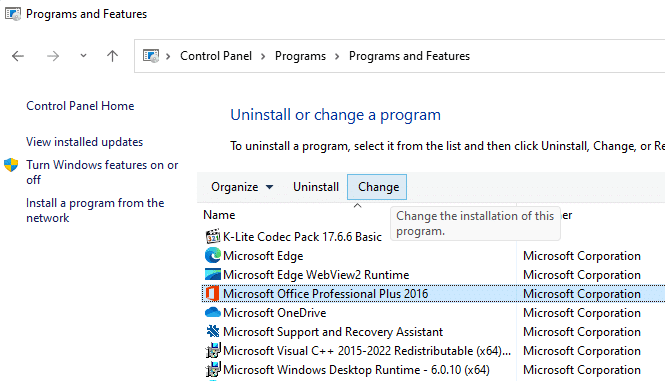The image size is (665, 381).
Task: Click the Microsoft Edge icon
Action: pyautogui.click(x=212, y=255)
